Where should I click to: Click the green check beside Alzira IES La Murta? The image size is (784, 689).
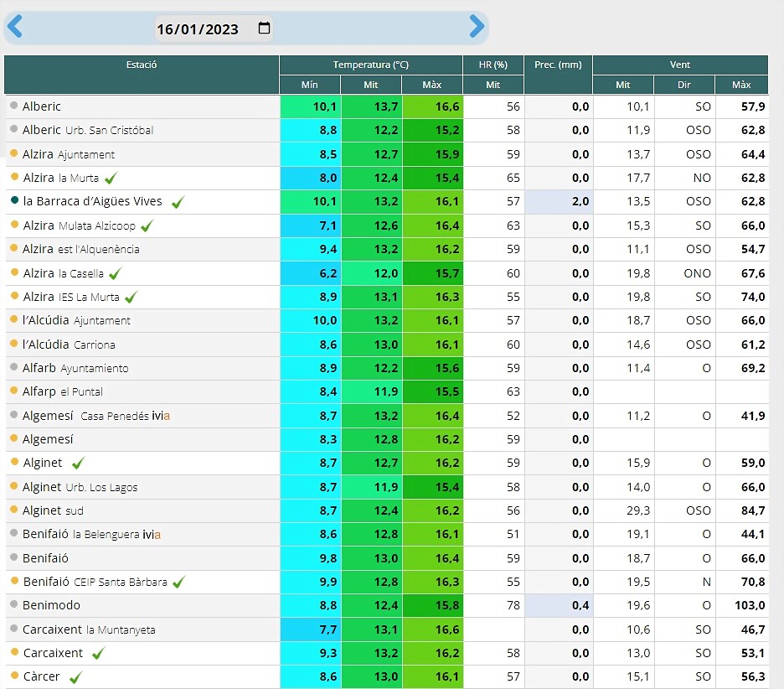tap(131, 298)
